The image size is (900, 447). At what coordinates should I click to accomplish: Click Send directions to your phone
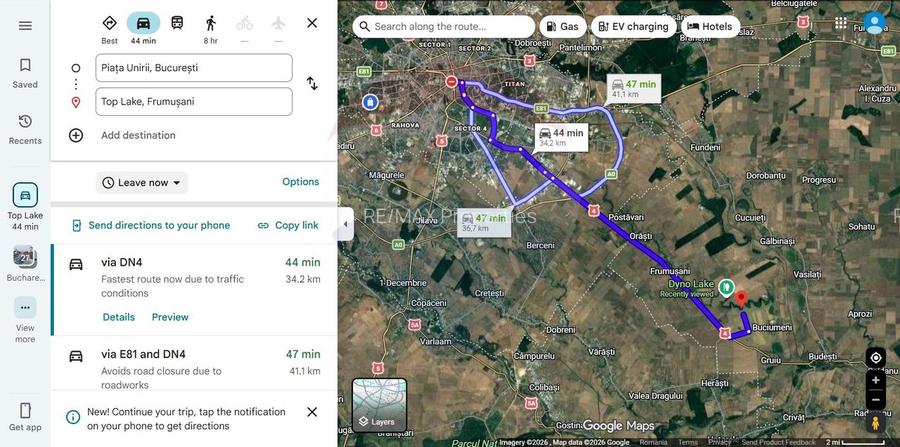[x=150, y=226]
